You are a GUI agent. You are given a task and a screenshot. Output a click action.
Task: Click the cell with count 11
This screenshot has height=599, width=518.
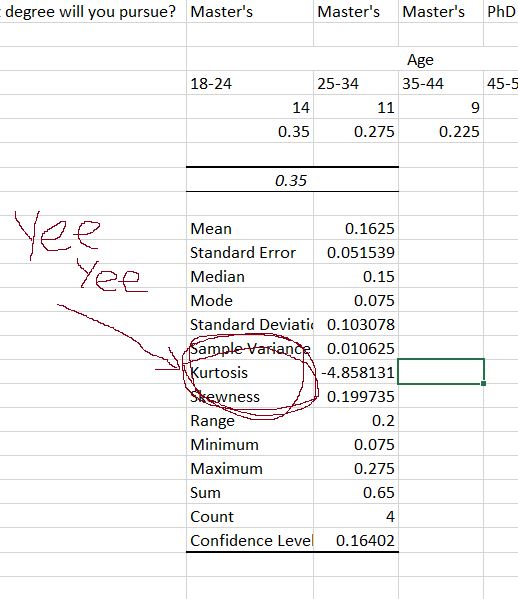pyautogui.click(x=356, y=107)
